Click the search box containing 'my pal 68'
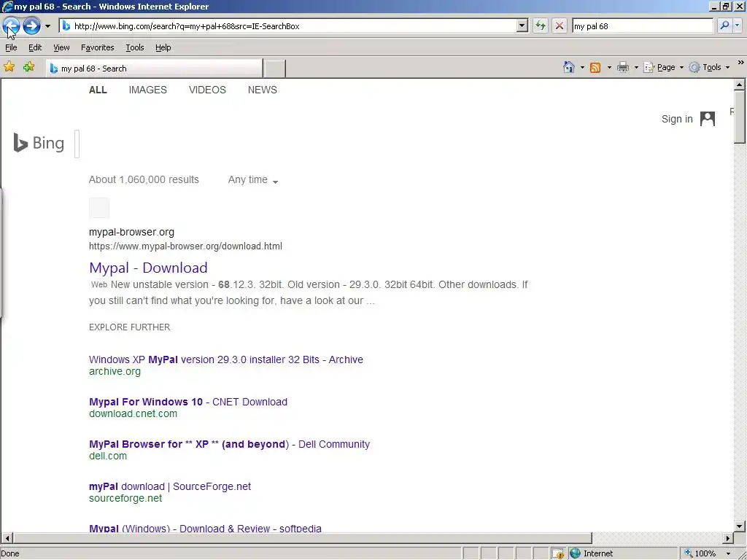This screenshot has height=560, width=747. [x=642, y=26]
